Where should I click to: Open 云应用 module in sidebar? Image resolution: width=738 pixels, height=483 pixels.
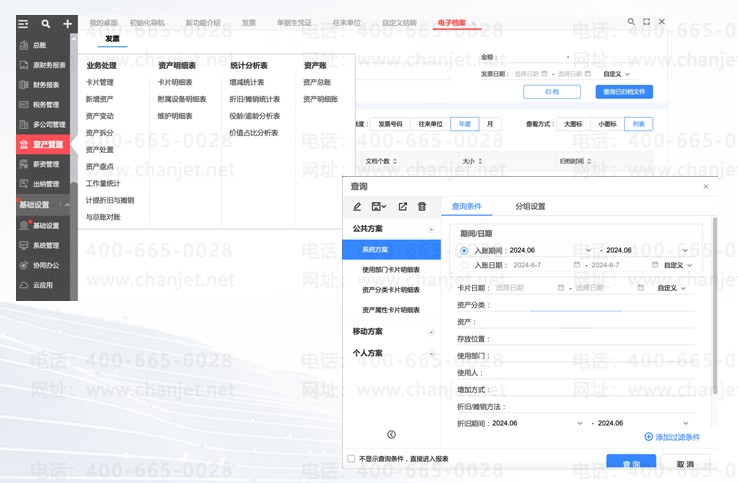click(x=43, y=285)
